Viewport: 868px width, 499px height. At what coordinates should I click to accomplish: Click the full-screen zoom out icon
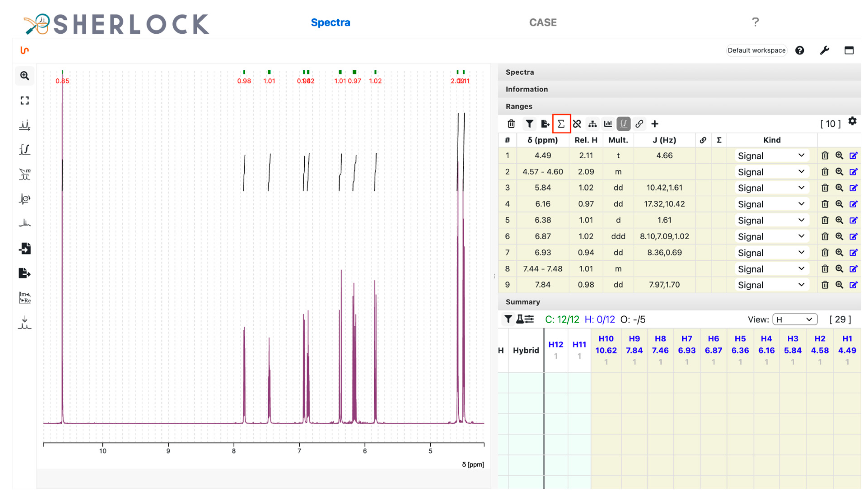click(24, 100)
